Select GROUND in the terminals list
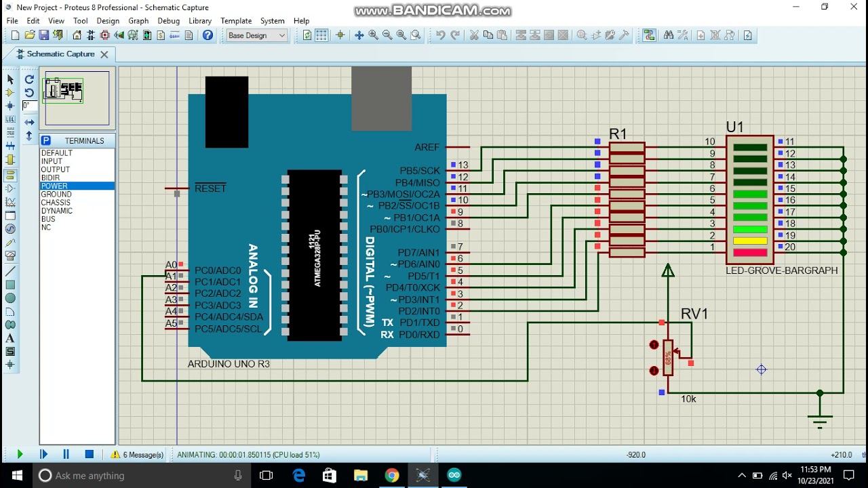The width and height of the screenshot is (868, 488). [x=56, y=195]
